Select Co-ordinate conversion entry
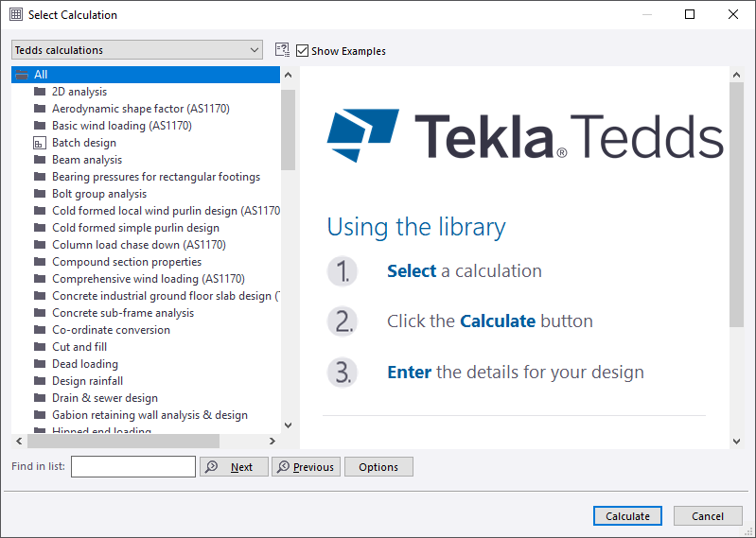This screenshot has width=756, height=538. click(111, 330)
